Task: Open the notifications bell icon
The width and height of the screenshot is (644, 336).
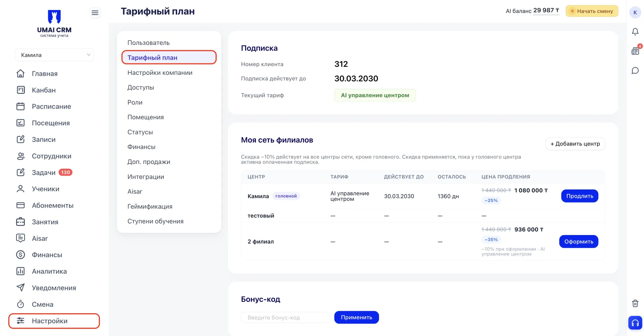Action: (635, 32)
